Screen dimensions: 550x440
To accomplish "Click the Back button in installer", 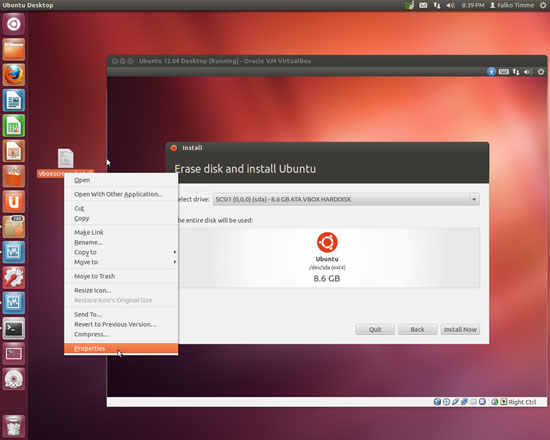I will (417, 329).
